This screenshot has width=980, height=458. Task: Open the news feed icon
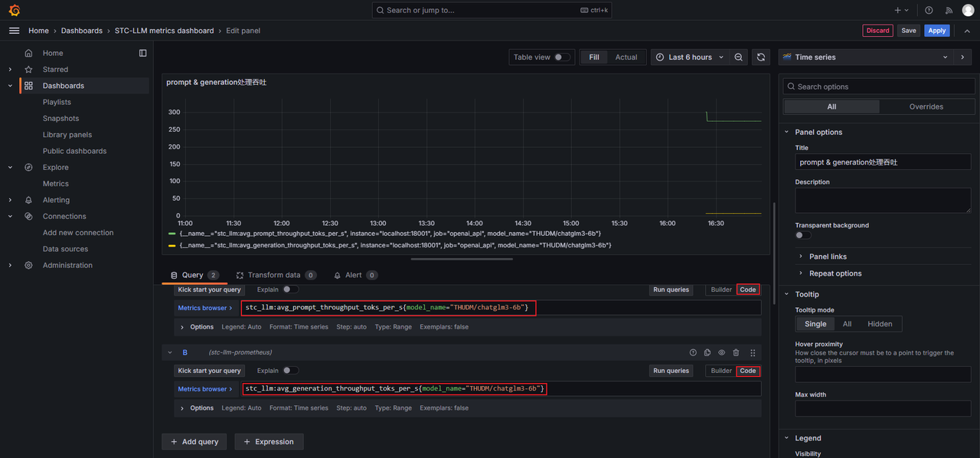pos(949,11)
